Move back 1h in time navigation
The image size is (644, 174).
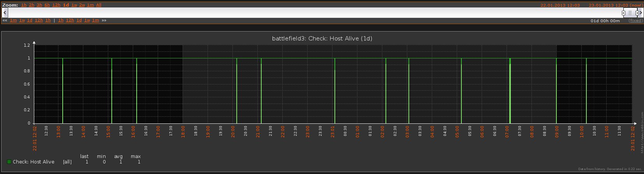click(48, 21)
